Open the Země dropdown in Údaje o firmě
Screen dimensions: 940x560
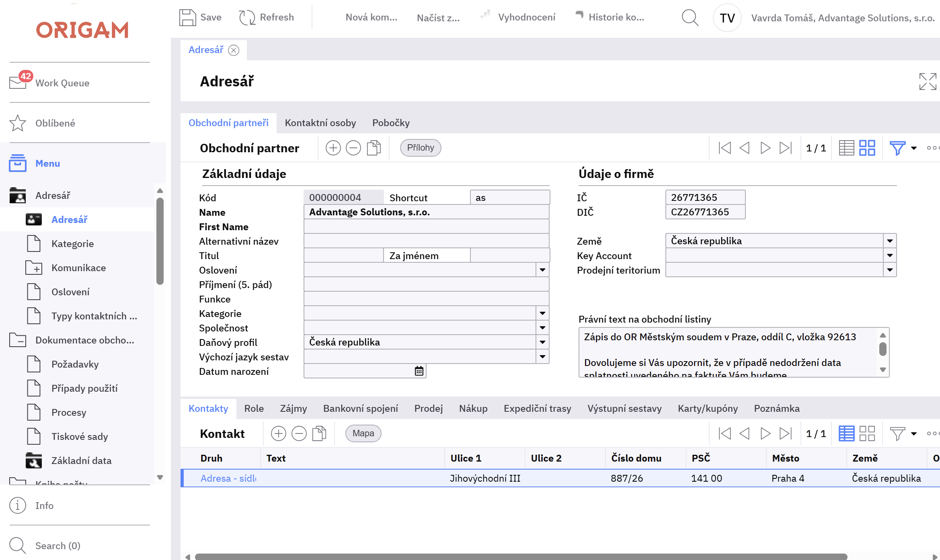tap(890, 241)
